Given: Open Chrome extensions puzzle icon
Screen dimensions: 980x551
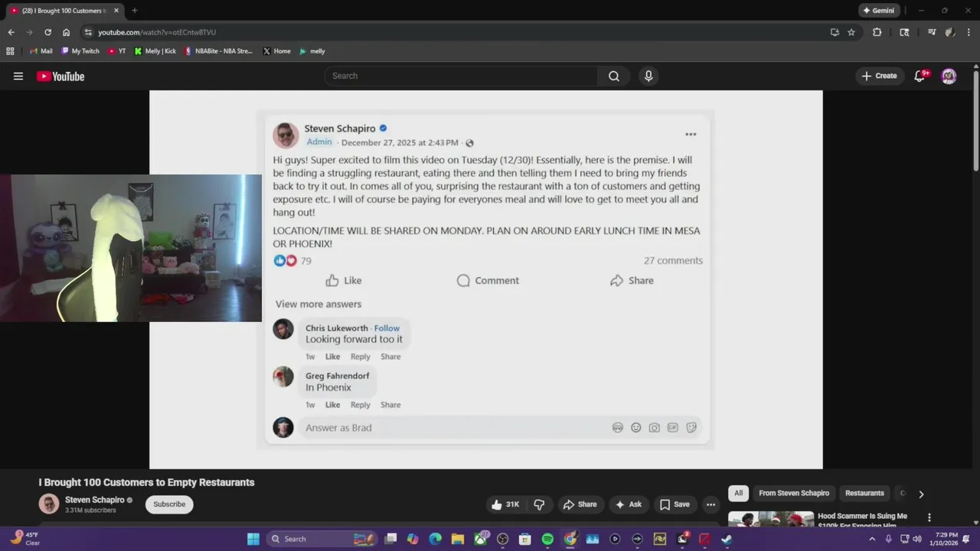Looking at the screenshot, I should pos(877,32).
